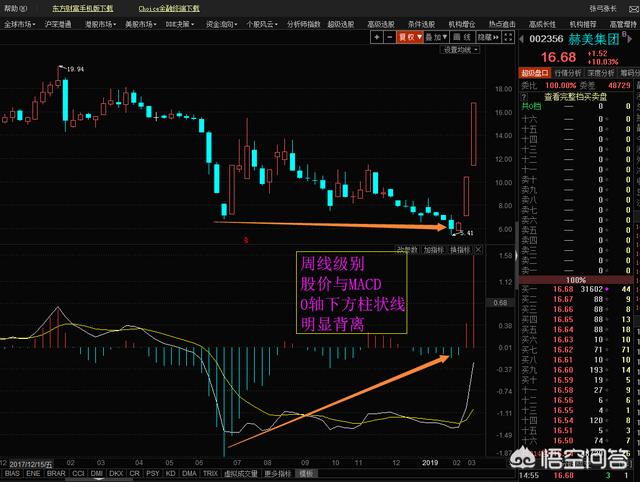The image size is (640, 482).
Task: Switch to the 超级盘口 tab
Action: [x=534, y=73]
